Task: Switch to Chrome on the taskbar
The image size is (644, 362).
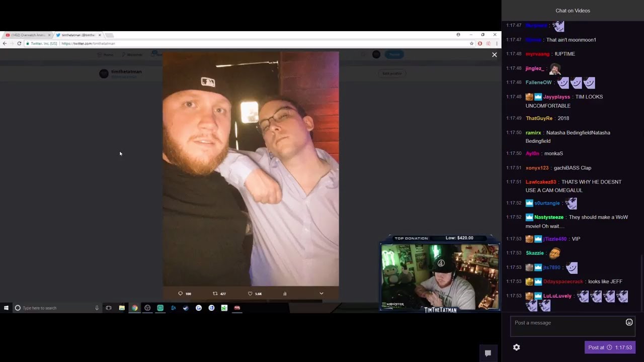Action: click(134, 308)
